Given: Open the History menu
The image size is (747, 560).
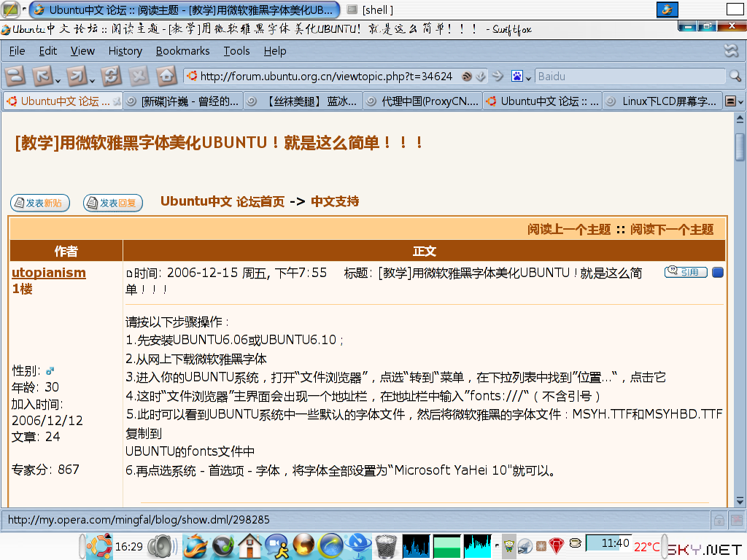Looking at the screenshot, I should pyautogui.click(x=125, y=51).
